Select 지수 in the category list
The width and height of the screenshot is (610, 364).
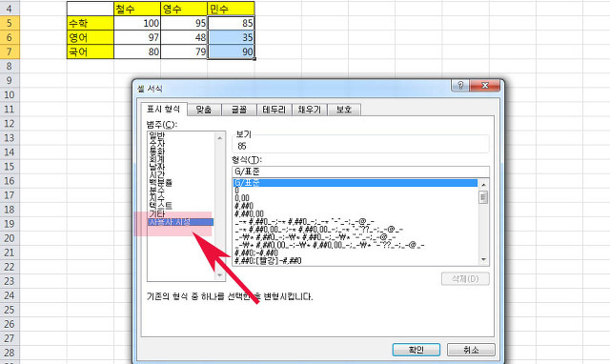pyautogui.click(x=156, y=198)
